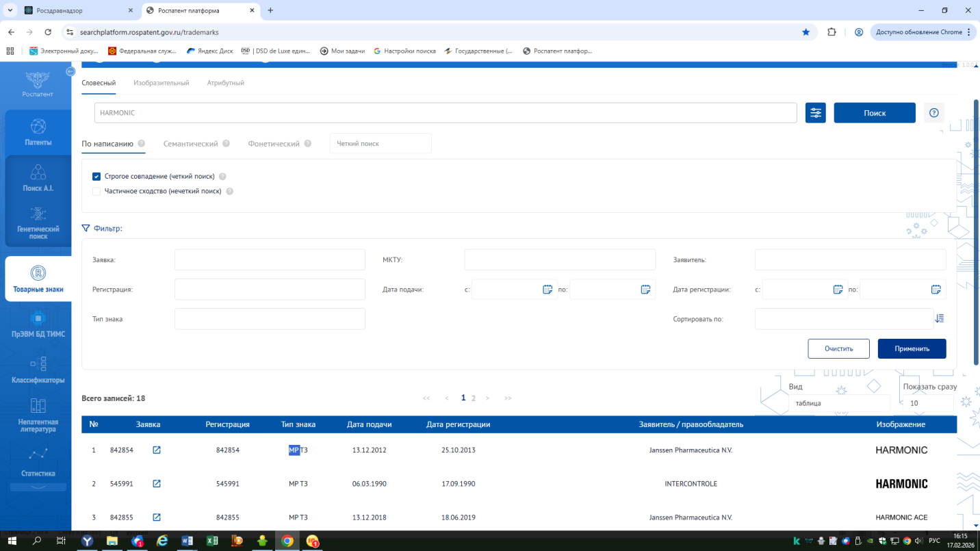
Task: Switch to the Атрибутный tab
Action: click(226, 83)
